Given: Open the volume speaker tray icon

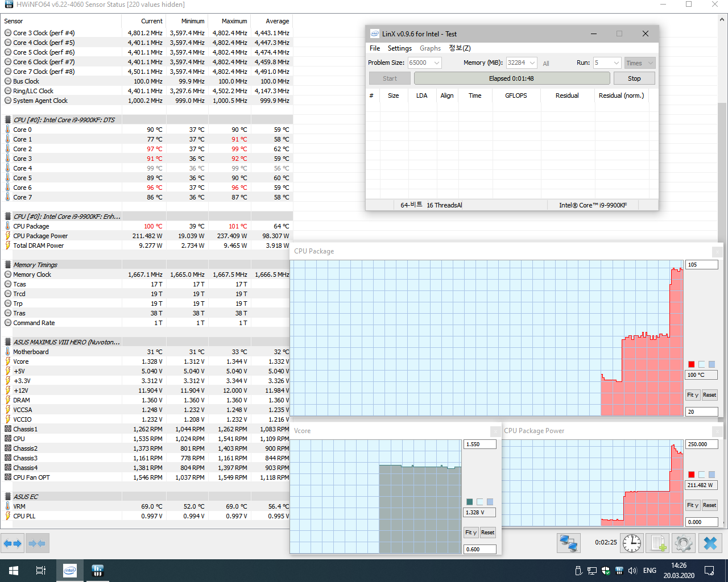Looking at the screenshot, I should point(632,571).
